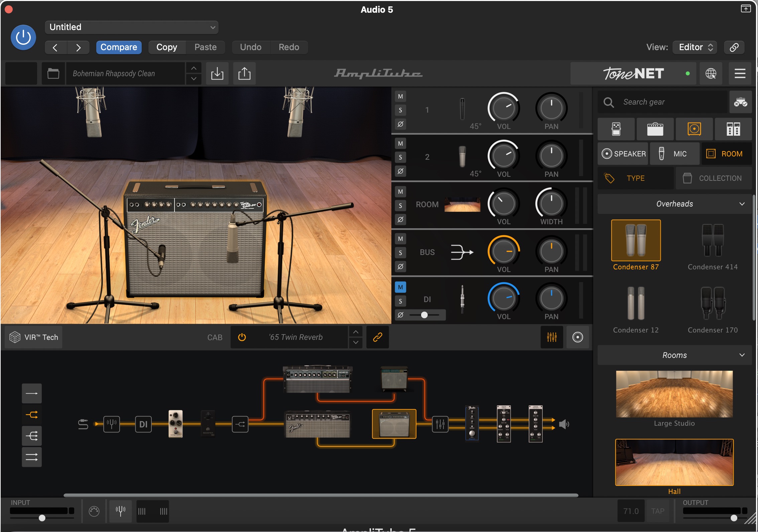This screenshot has height=532, width=758.
Task: Click the gear search magnifier icon
Action: coord(609,102)
